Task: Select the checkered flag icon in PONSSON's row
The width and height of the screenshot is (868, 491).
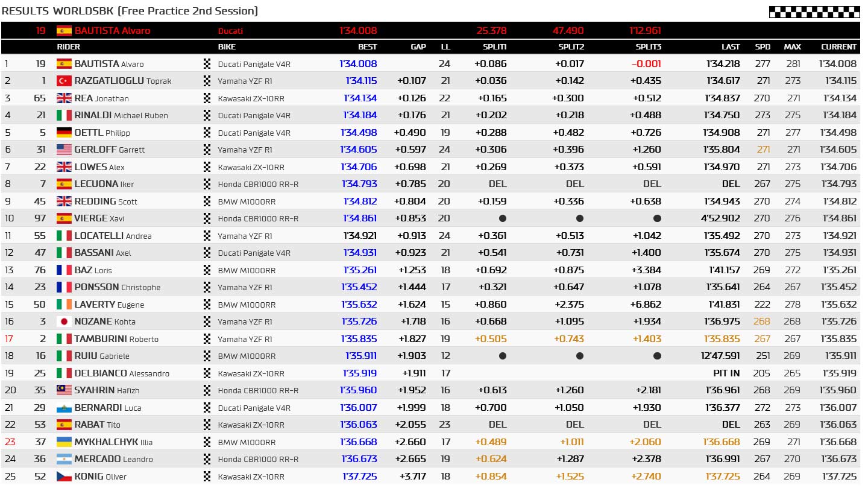Action: click(208, 287)
